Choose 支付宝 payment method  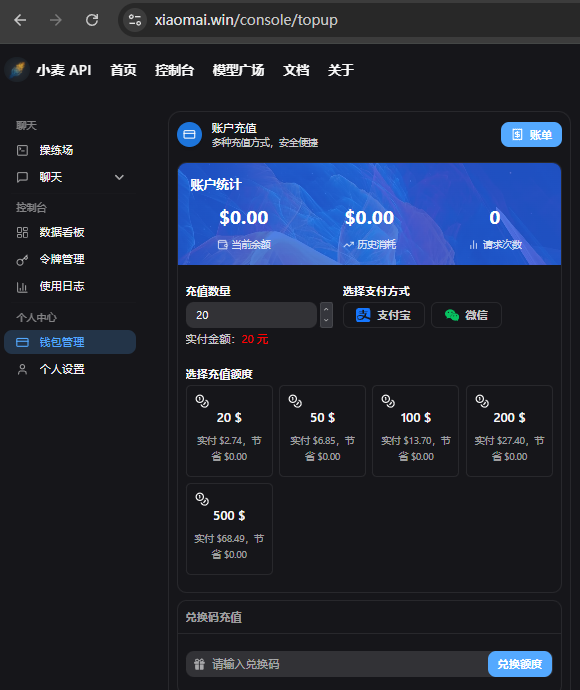[x=384, y=315]
